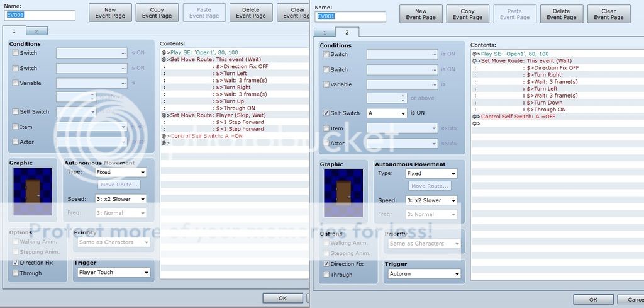Enable the Item condition in the right window

pos(326,128)
